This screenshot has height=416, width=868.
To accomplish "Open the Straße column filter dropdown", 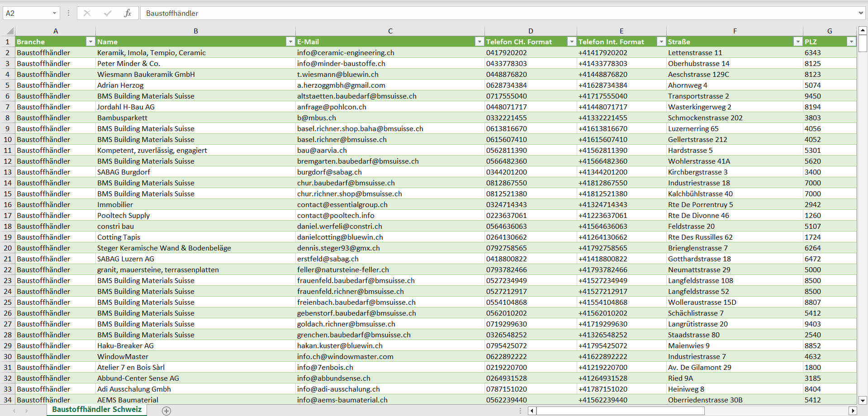I will 798,42.
